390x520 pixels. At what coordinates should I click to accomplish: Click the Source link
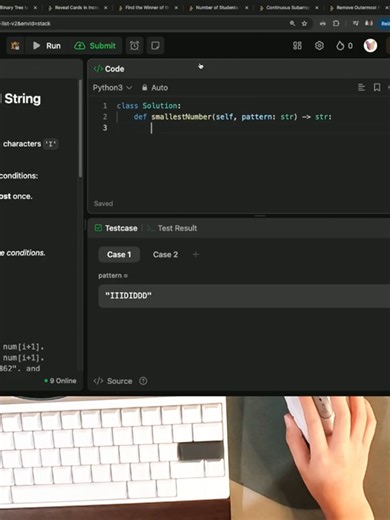point(113,381)
